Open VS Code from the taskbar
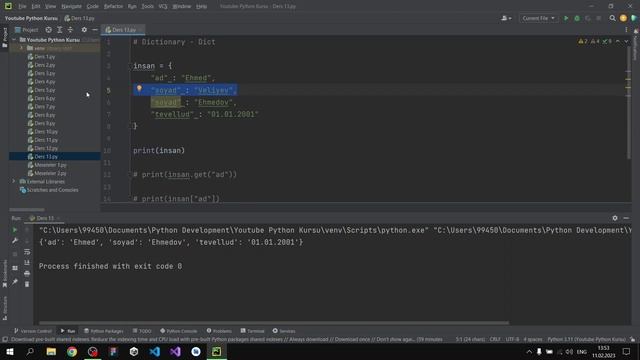The width and height of the screenshot is (640, 360). coord(155,351)
